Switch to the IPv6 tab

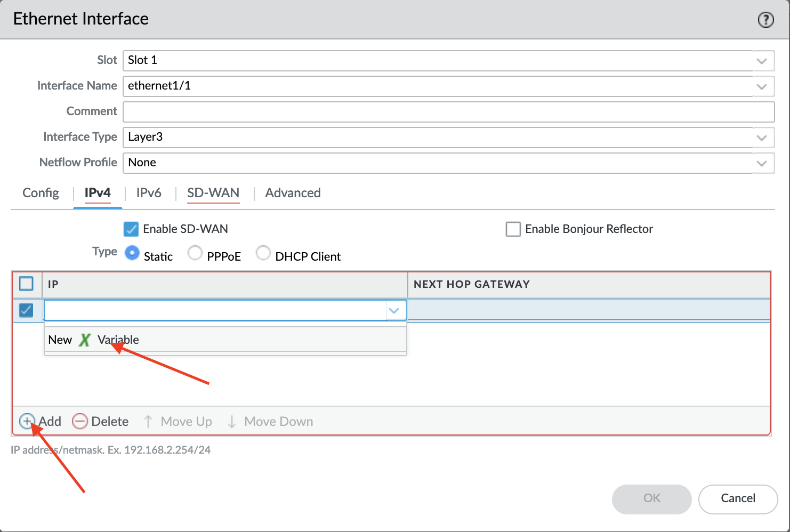[148, 193]
